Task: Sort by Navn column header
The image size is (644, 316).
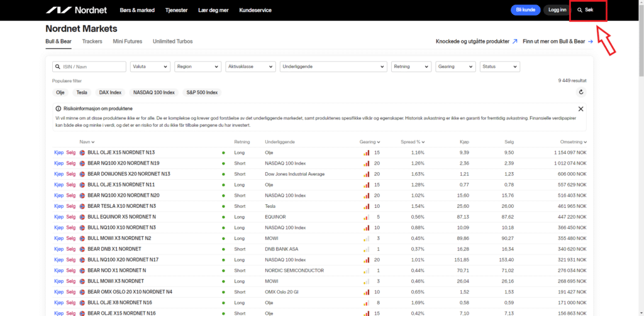Action: [x=87, y=142]
